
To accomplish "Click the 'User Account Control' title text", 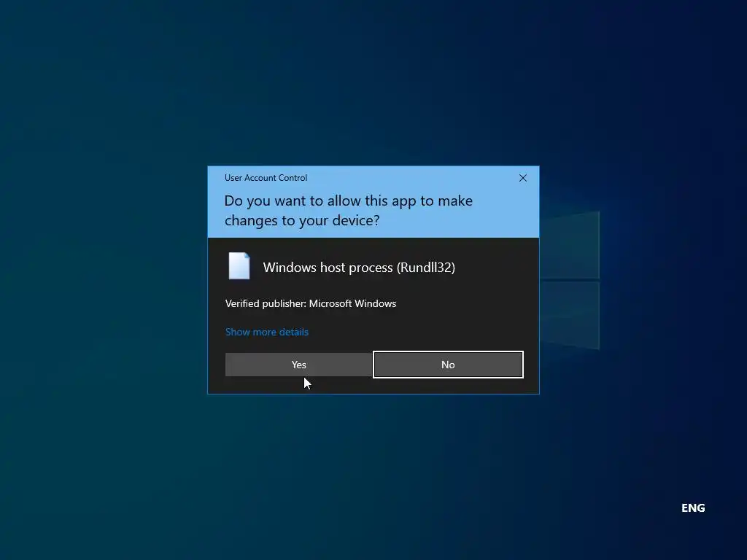I will click(x=266, y=178).
